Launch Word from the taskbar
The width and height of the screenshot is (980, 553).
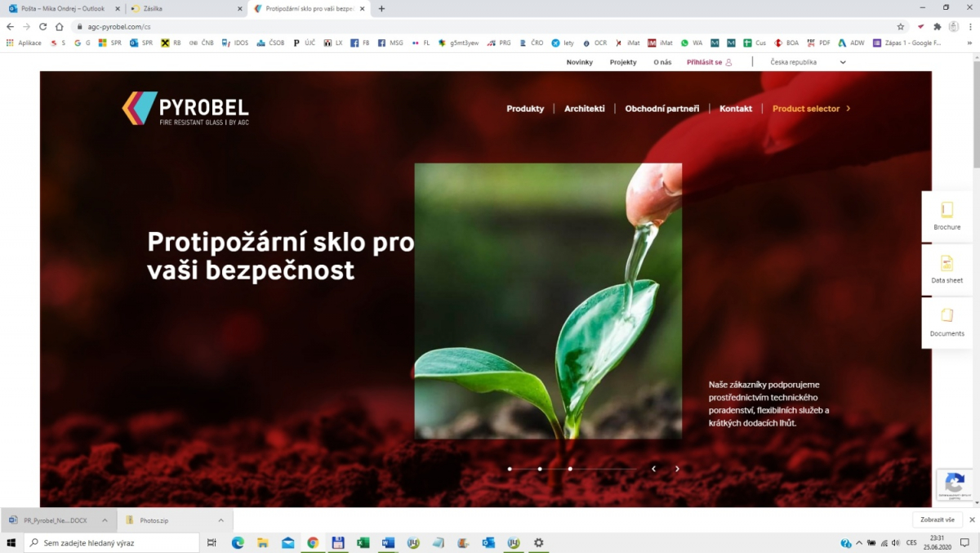386,542
